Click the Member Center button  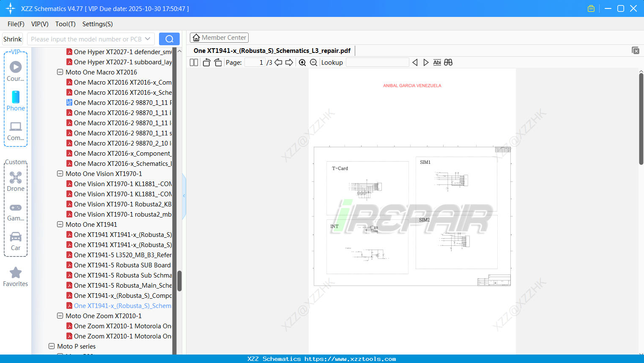click(219, 37)
